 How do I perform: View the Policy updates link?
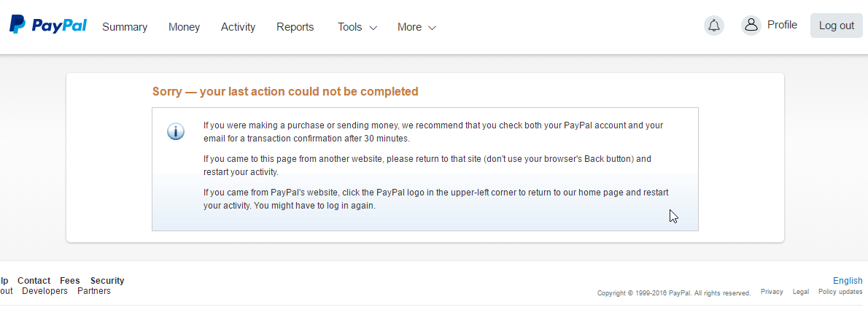point(840,292)
